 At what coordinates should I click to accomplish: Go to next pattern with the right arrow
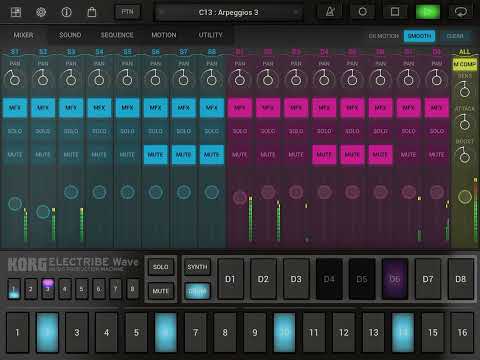tap(295, 13)
